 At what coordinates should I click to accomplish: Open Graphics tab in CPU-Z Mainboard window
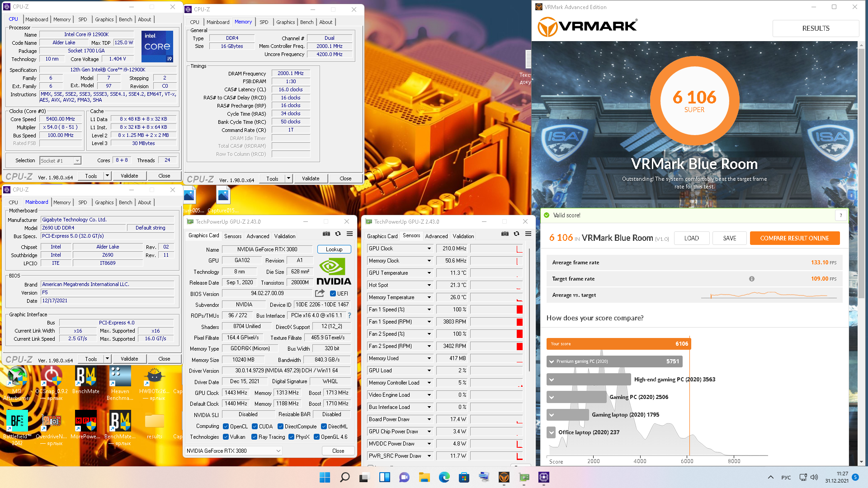pyautogui.click(x=104, y=202)
